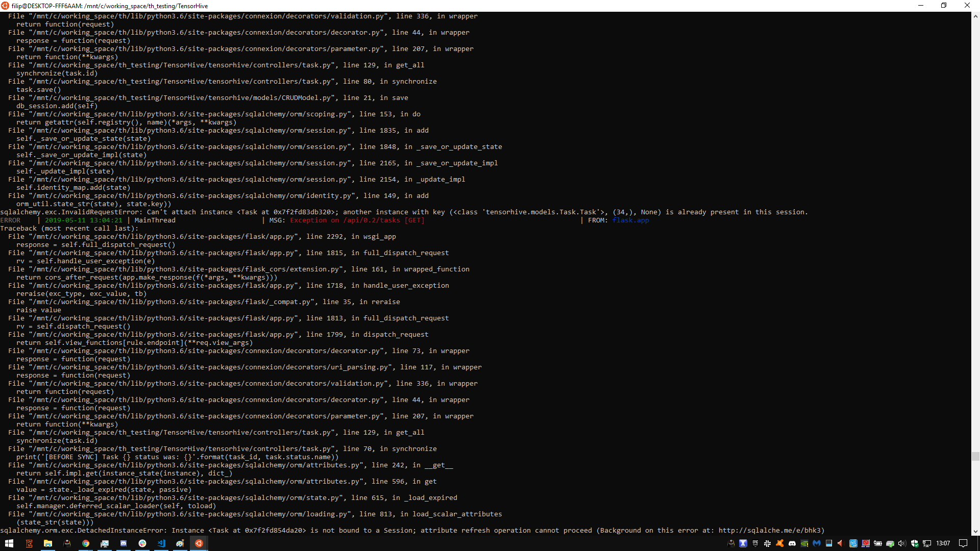Open the Windows Start menu
Image resolution: width=980 pixels, height=551 pixels.
coord(9,543)
